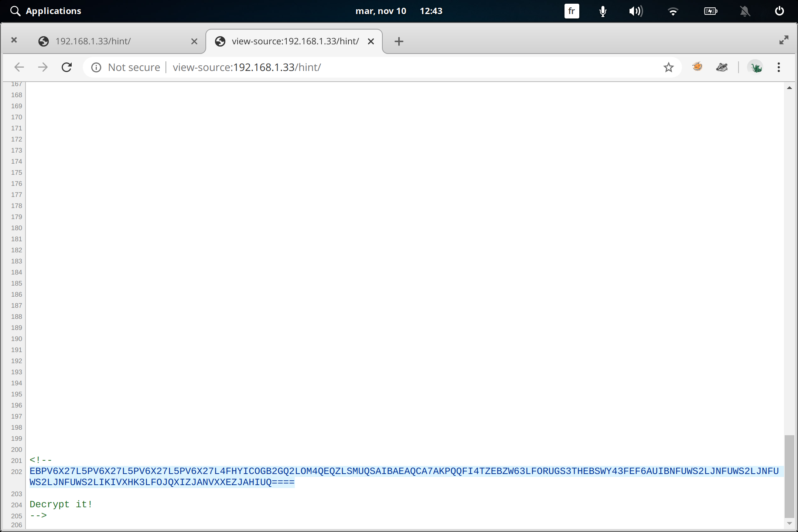Open the Wi-Fi status menu
This screenshot has width=798, height=532.
pyautogui.click(x=673, y=11)
